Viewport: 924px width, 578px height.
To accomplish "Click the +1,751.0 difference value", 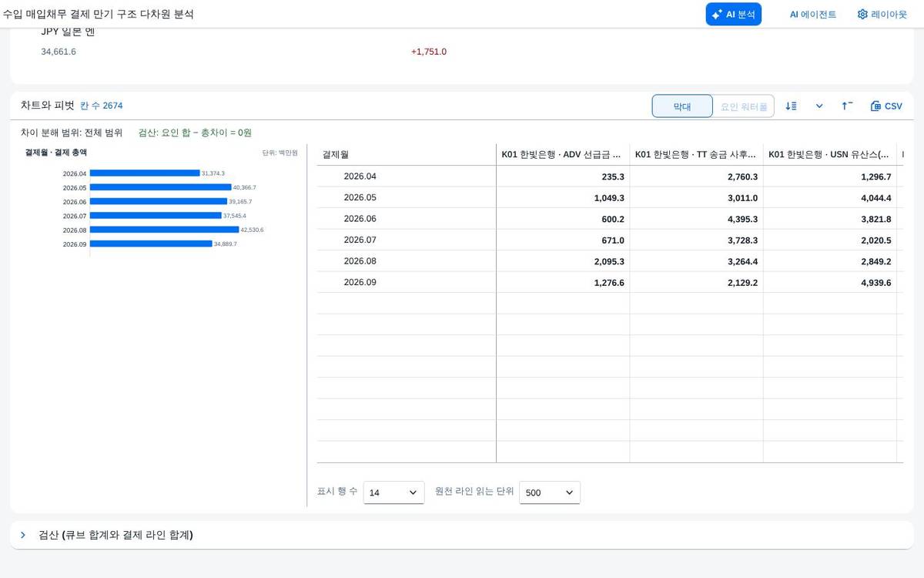I will pos(429,52).
